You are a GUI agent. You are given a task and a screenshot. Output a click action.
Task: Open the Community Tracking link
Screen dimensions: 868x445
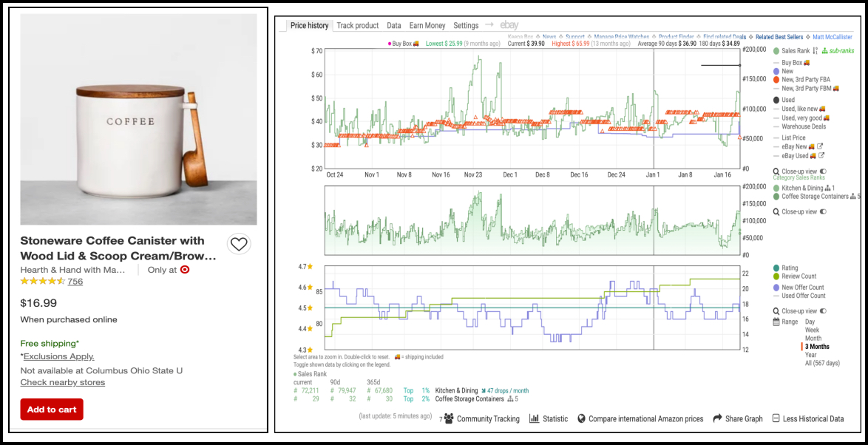coord(488,419)
